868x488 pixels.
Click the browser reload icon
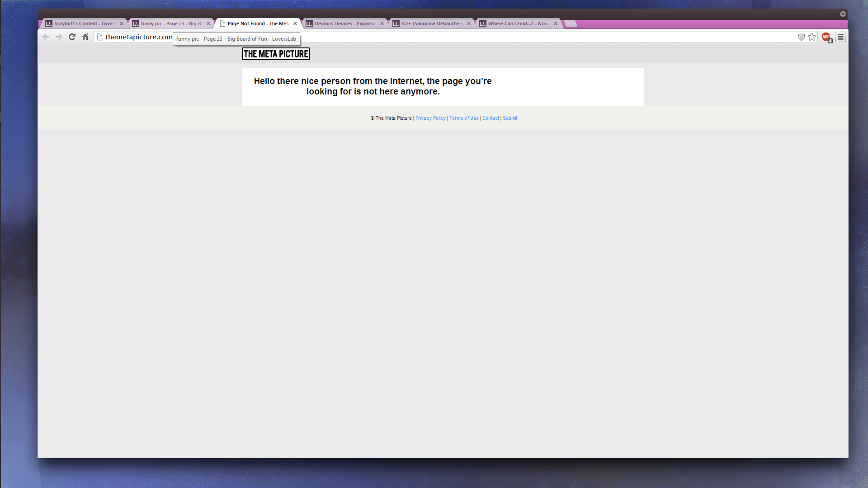click(x=72, y=37)
